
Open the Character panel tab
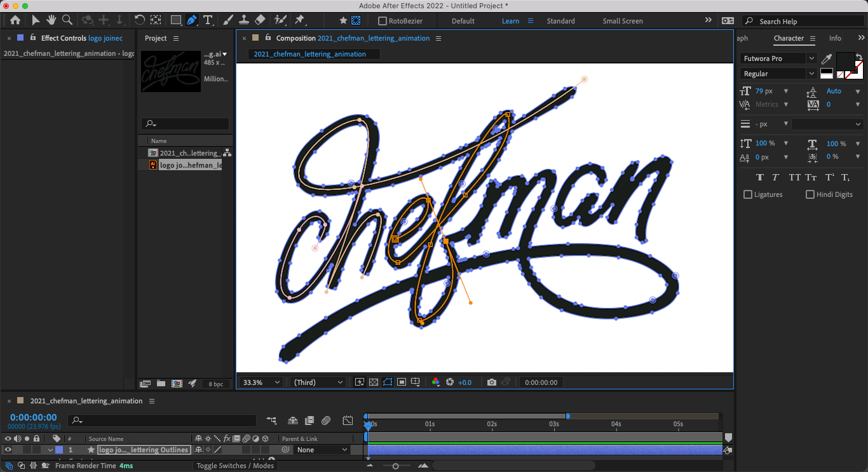[789, 38]
